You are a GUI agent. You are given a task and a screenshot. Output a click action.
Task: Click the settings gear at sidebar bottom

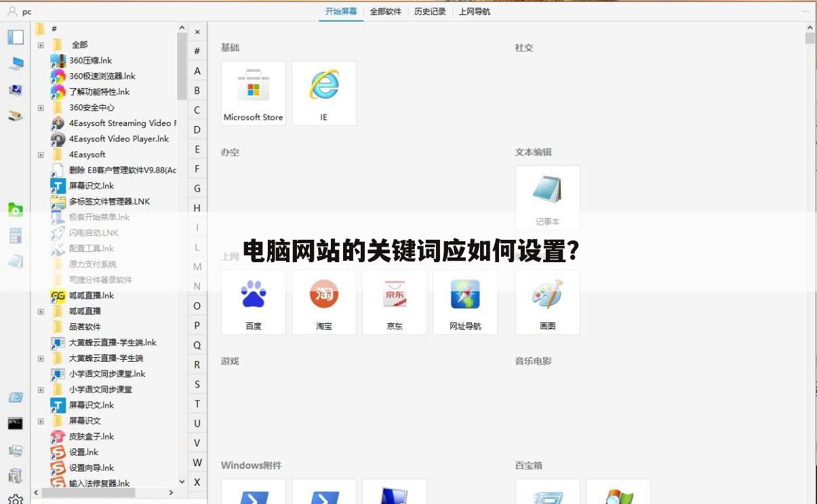pos(15,499)
